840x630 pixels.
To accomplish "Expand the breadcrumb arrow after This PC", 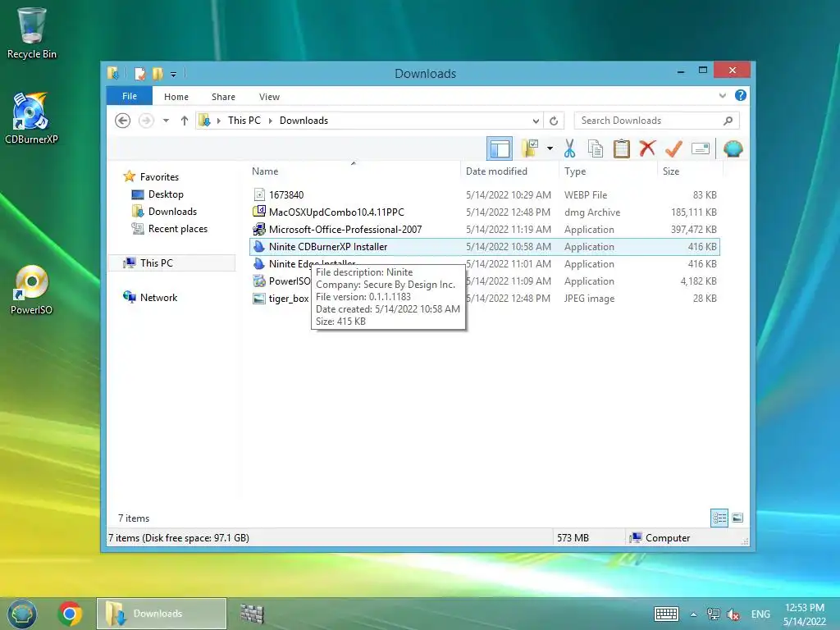I will [270, 121].
